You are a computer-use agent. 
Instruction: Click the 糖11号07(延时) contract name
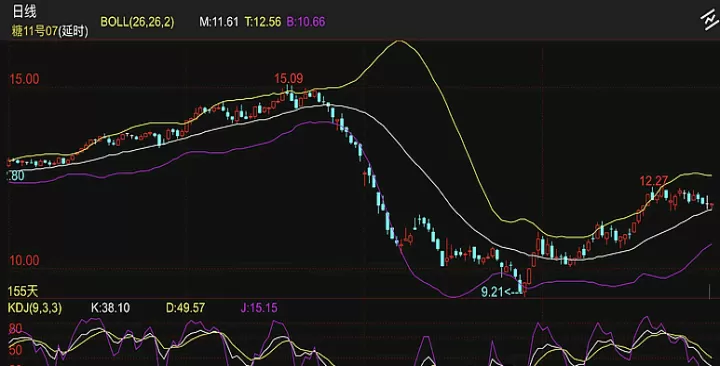[x=50, y=31]
